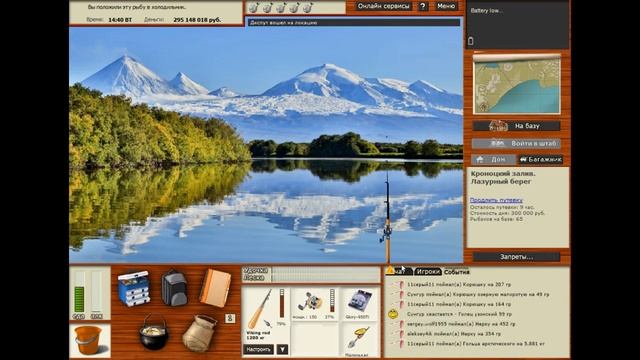Click the battery icon in the dark panel
Image resolution: width=640 pixels, height=360 pixels.
(x=471, y=41)
